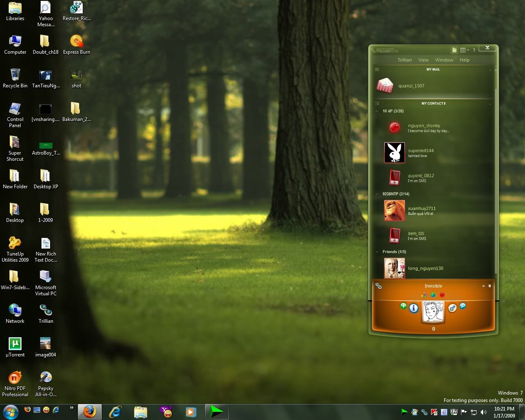Viewport: 525px width, 420px height.
Task: Open Internet Explorer from the taskbar
Action: coord(115,411)
